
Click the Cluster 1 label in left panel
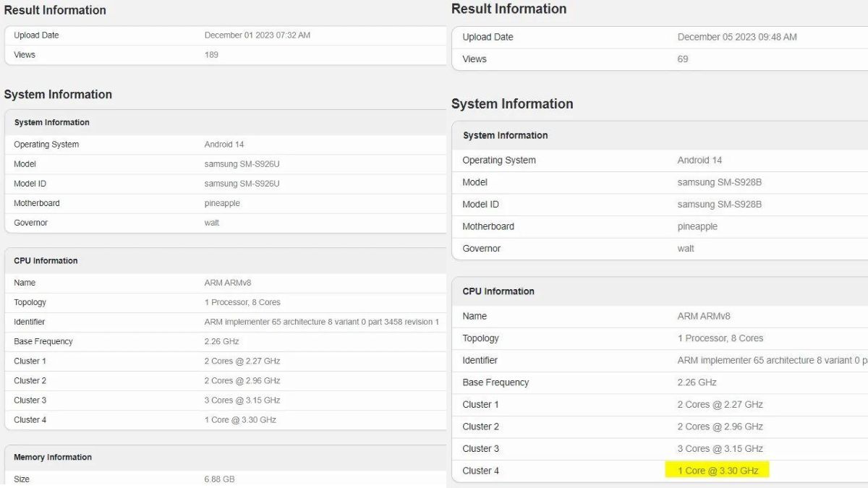point(30,361)
